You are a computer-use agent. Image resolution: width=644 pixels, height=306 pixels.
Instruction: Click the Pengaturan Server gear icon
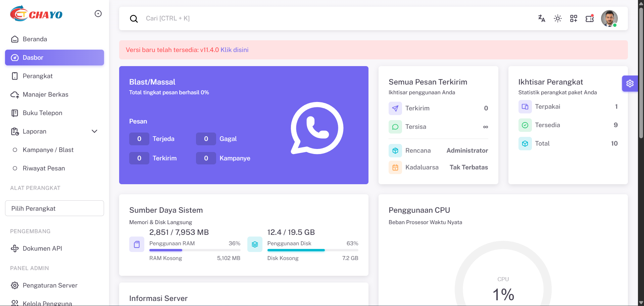click(x=15, y=285)
